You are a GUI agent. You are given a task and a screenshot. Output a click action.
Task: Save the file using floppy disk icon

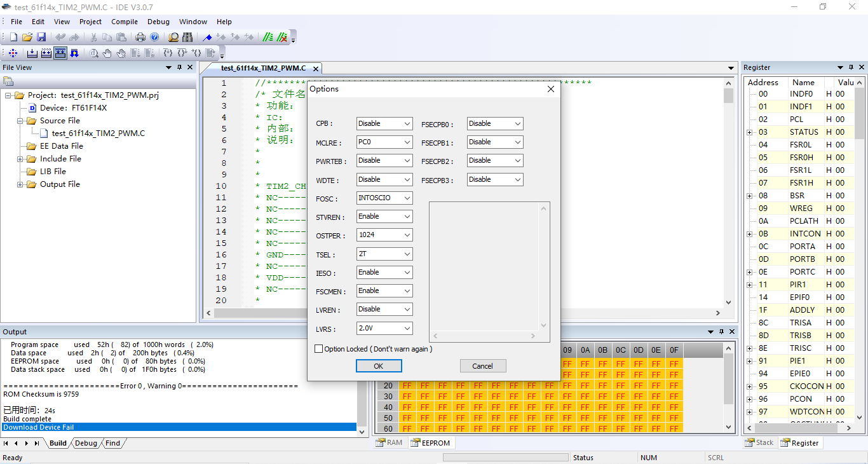point(41,38)
